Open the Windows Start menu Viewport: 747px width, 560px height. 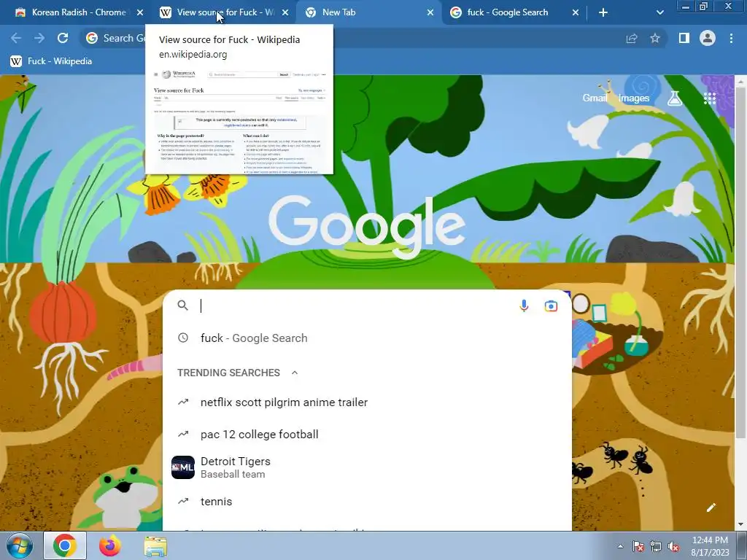pyautogui.click(x=19, y=545)
